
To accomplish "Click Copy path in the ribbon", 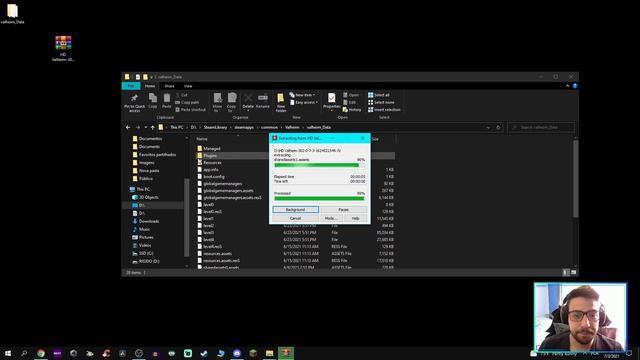I will [x=187, y=102].
